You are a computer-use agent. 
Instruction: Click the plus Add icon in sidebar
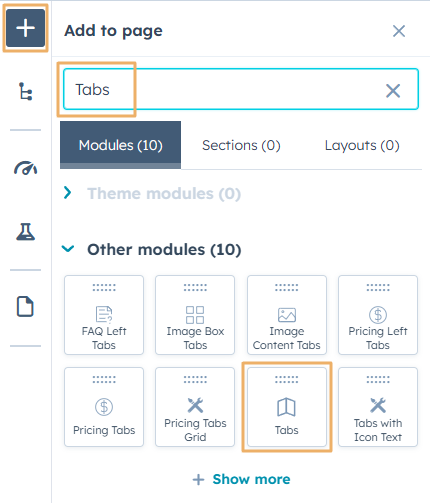[x=25, y=28]
